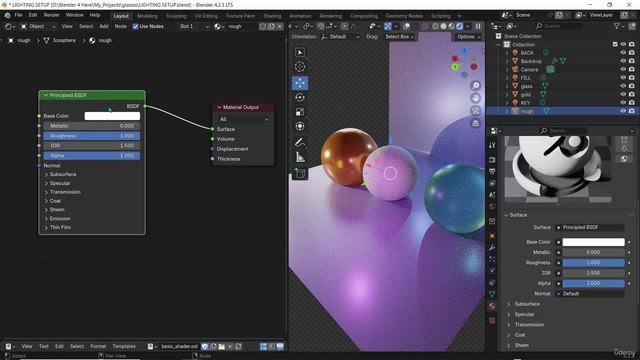Toggle Camera visibility eye icon
Image resolution: width=640 pixels, height=360 pixels.
tap(623, 69)
